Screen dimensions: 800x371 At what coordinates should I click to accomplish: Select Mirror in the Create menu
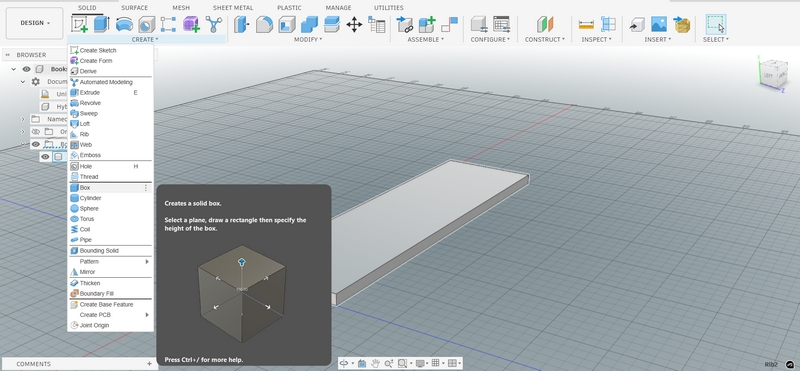tap(110, 272)
